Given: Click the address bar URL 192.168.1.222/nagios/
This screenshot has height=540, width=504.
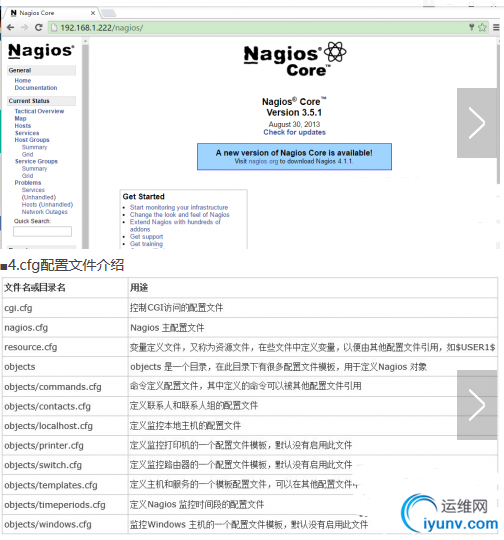Looking at the screenshot, I should [x=102, y=28].
